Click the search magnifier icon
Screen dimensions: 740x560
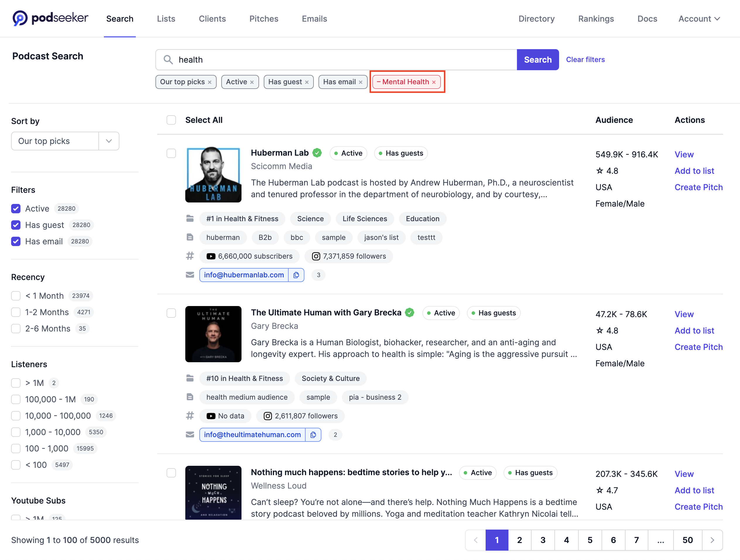pyautogui.click(x=168, y=60)
